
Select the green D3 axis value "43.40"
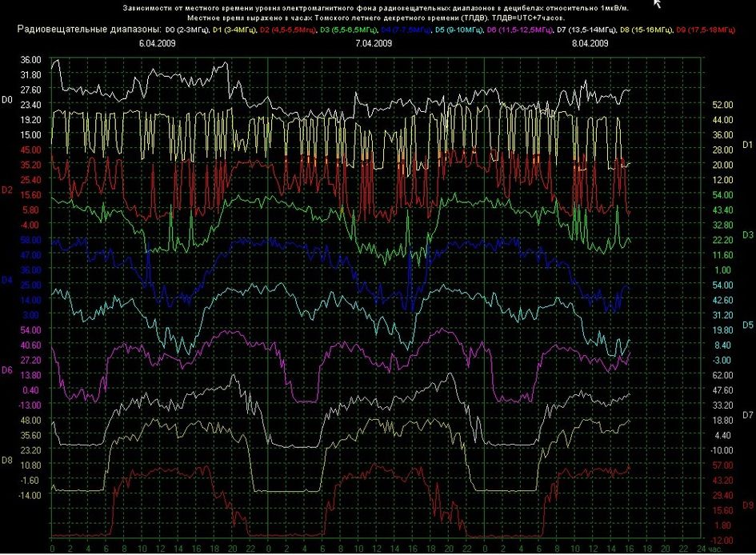pyautogui.click(x=722, y=210)
